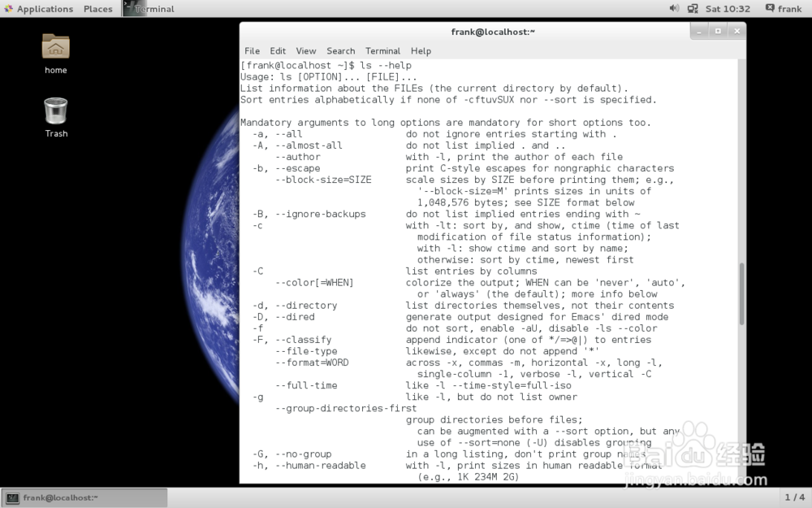This screenshot has height=508, width=812.
Task: Click the '--color[=WHEN]' option text
Action: [314, 283]
